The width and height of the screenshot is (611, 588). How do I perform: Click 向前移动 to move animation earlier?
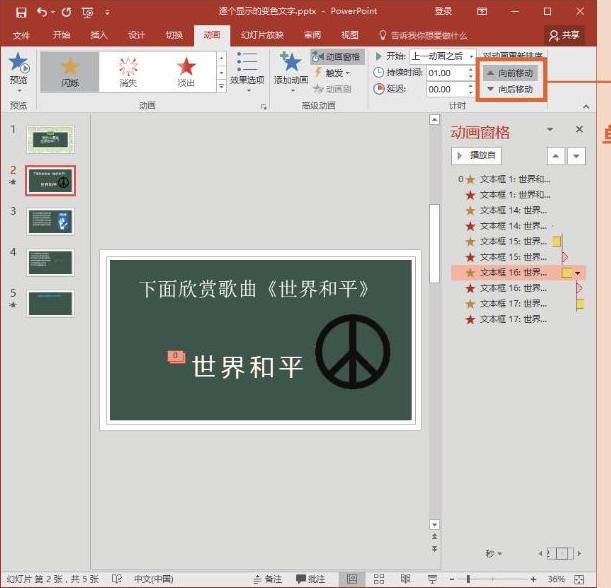coord(511,73)
